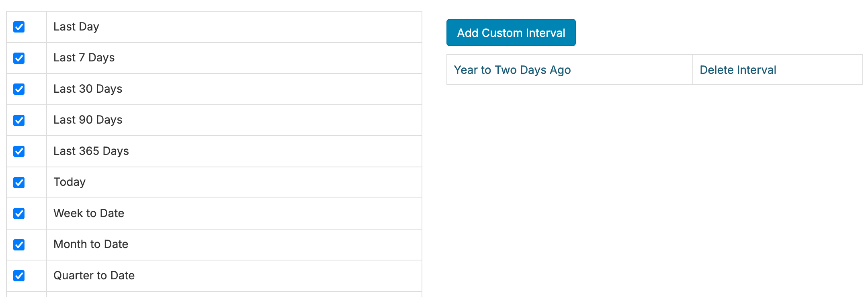Screen dimensions: 868x297
Task: Click the Last 30 Days label text
Action: [88, 89]
